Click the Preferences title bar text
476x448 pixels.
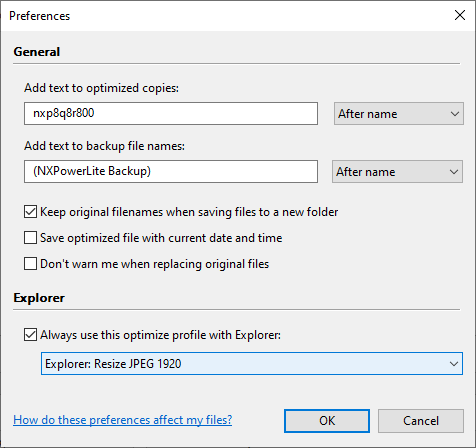[39, 16]
